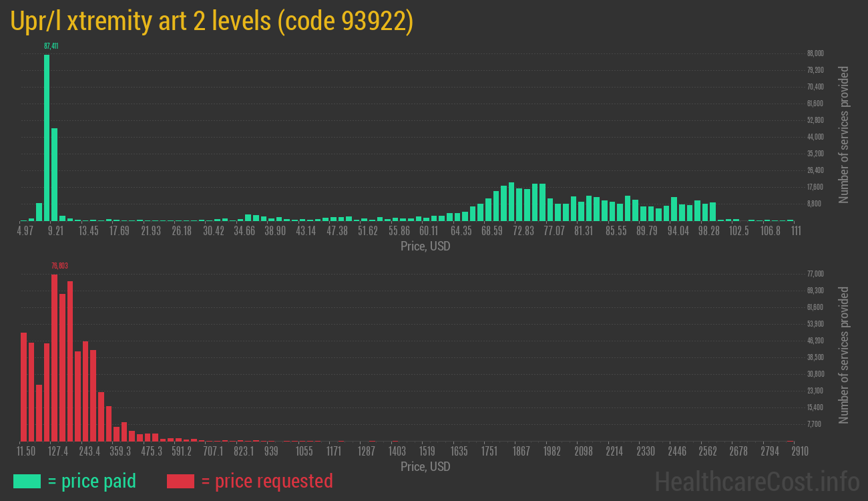
Task: Select the 78,803 peak value label
Action: point(59,266)
